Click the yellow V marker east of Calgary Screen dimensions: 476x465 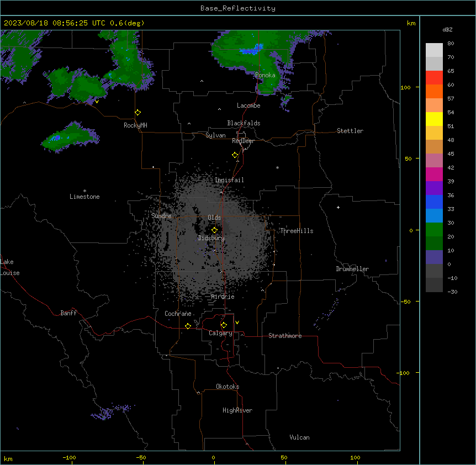237,323
